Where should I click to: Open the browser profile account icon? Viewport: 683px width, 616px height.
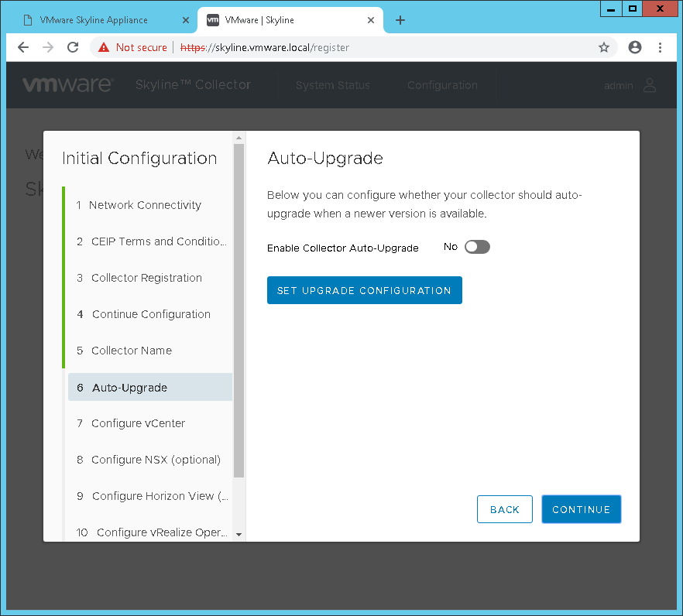click(635, 47)
